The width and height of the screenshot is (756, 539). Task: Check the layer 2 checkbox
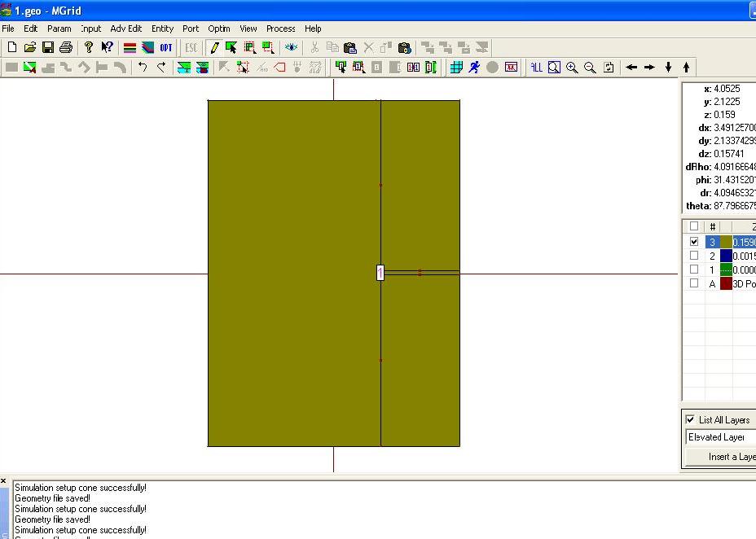coord(694,256)
